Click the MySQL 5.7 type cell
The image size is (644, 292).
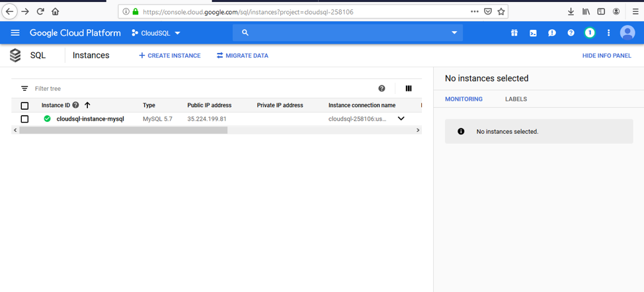point(158,119)
